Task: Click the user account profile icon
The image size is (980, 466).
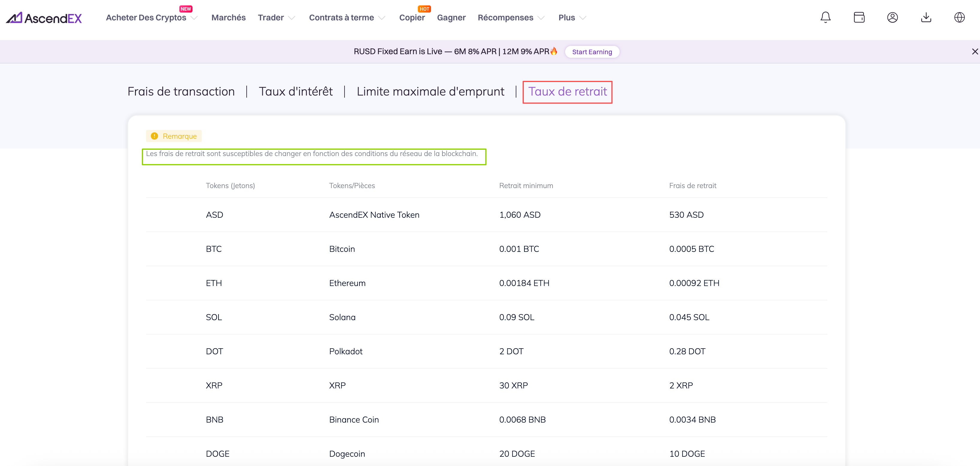Action: [x=892, y=17]
